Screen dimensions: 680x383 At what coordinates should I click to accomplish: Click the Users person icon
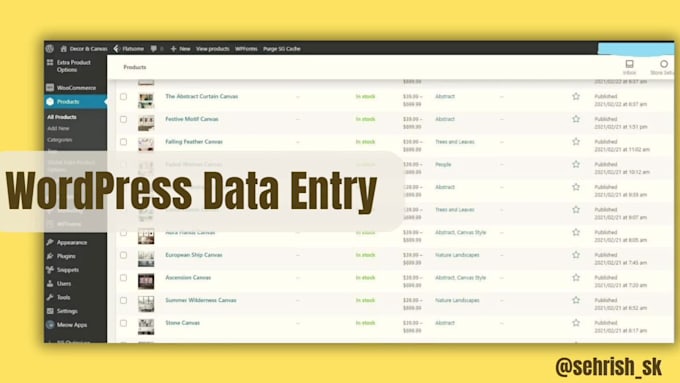(x=50, y=283)
